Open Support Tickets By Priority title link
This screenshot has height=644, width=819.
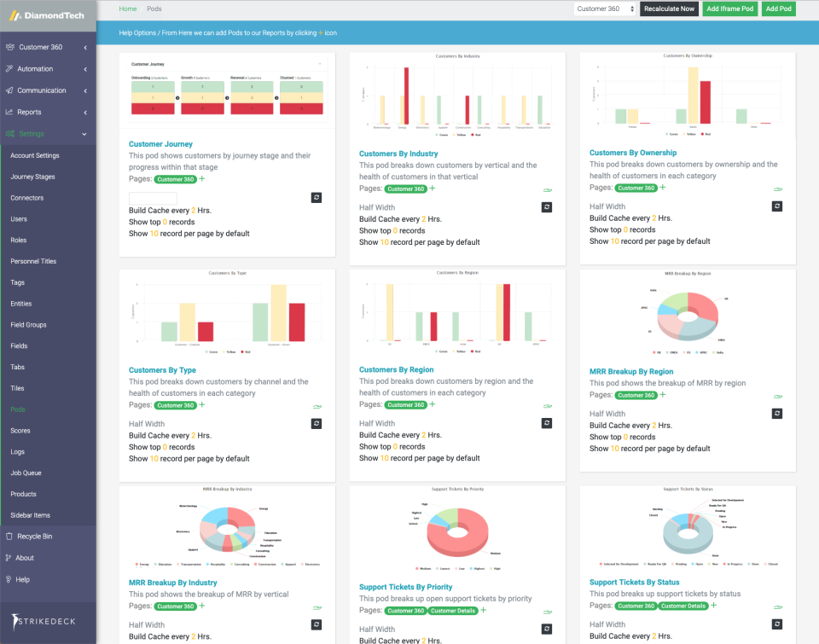406,587
